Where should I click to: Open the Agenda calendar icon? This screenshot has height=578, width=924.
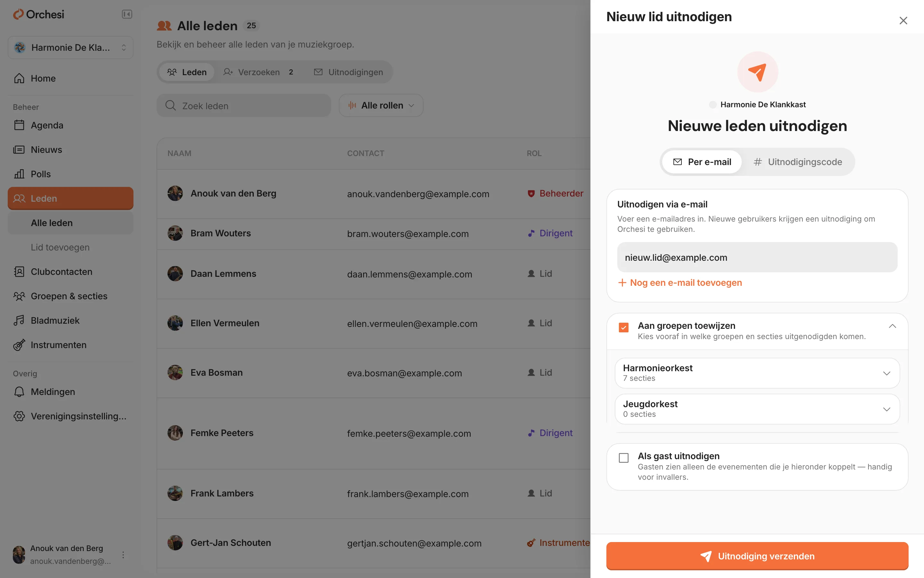19,125
